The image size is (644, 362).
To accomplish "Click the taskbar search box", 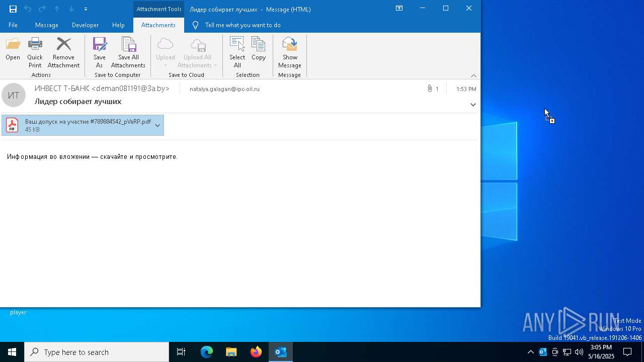I will click(x=97, y=352).
